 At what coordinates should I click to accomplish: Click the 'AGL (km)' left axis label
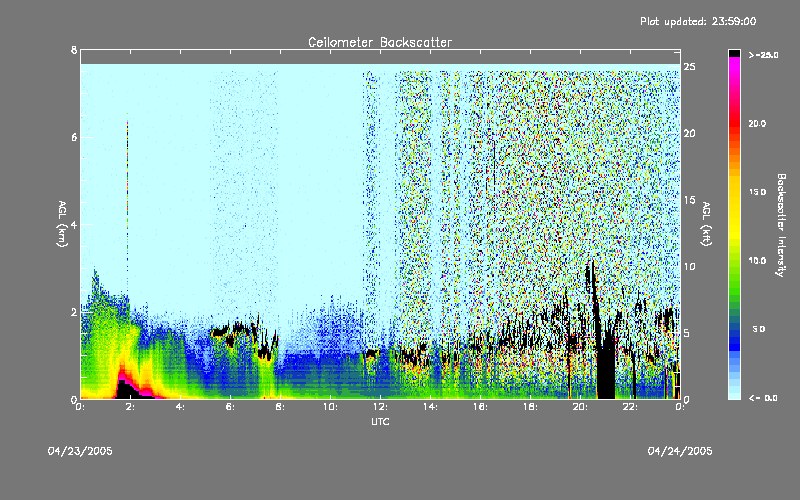point(62,224)
